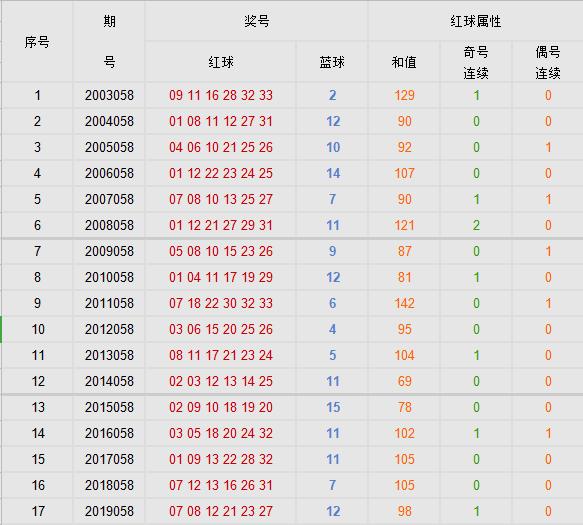Select red balls 03 06 15 20 25 26
Viewport: 583px width, 525px height.
tap(221, 329)
